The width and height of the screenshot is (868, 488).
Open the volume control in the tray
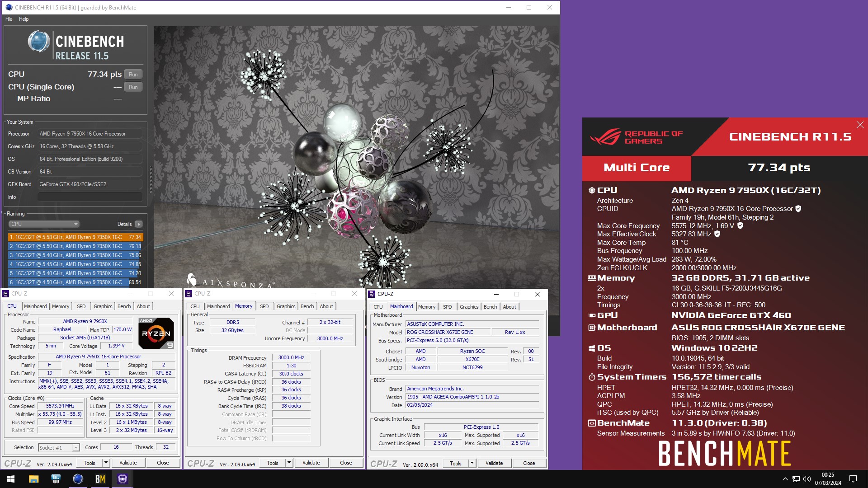[807, 479]
